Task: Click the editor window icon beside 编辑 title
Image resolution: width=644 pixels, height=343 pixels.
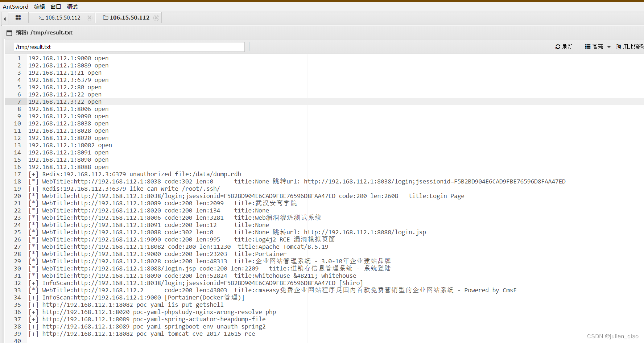Action: 9,33
